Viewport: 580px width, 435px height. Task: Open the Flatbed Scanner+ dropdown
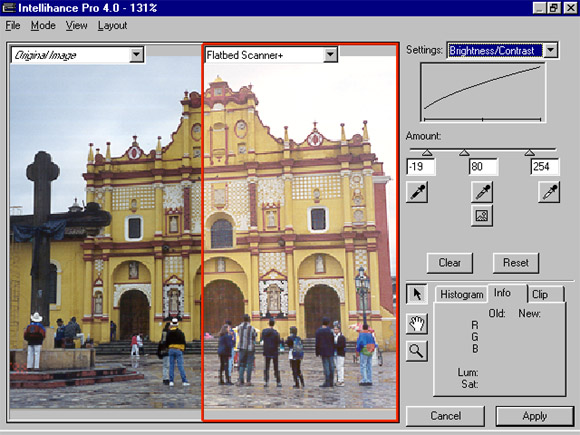pyautogui.click(x=330, y=55)
